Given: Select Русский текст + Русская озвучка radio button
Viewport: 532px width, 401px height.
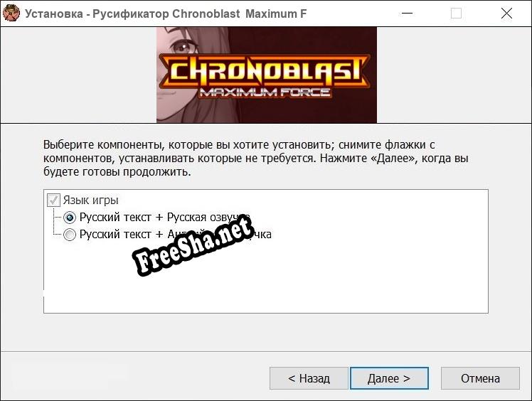Looking at the screenshot, I should (x=70, y=218).
